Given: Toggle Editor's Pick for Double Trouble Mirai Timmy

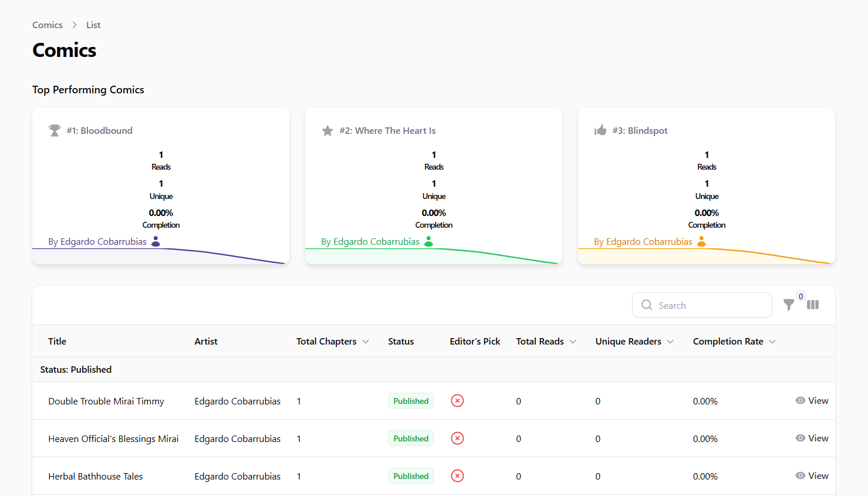Looking at the screenshot, I should pyautogui.click(x=457, y=401).
